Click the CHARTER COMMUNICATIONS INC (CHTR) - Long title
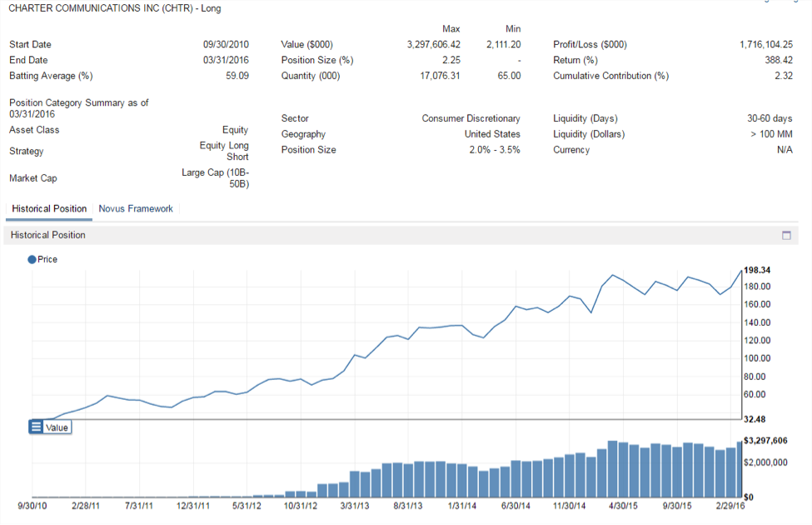 coord(114,8)
